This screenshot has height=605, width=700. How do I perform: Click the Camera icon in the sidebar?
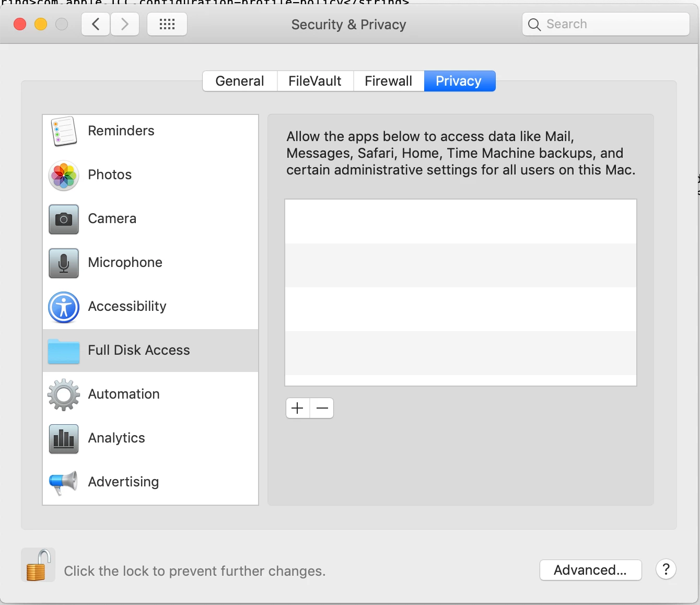tap(64, 219)
